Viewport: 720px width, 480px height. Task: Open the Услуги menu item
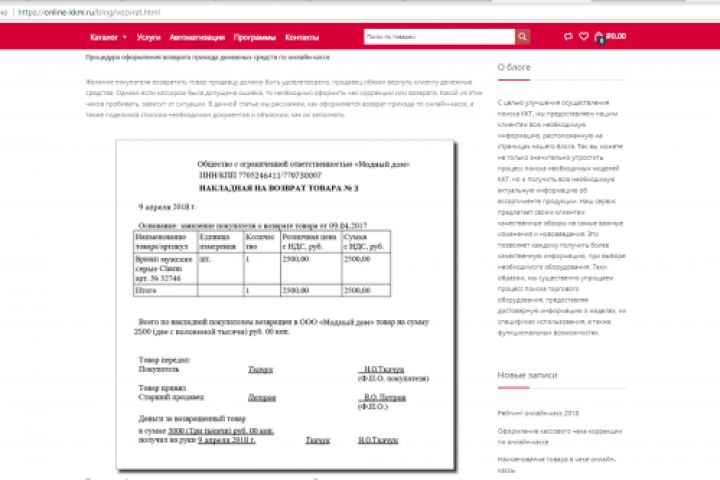tap(148, 37)
